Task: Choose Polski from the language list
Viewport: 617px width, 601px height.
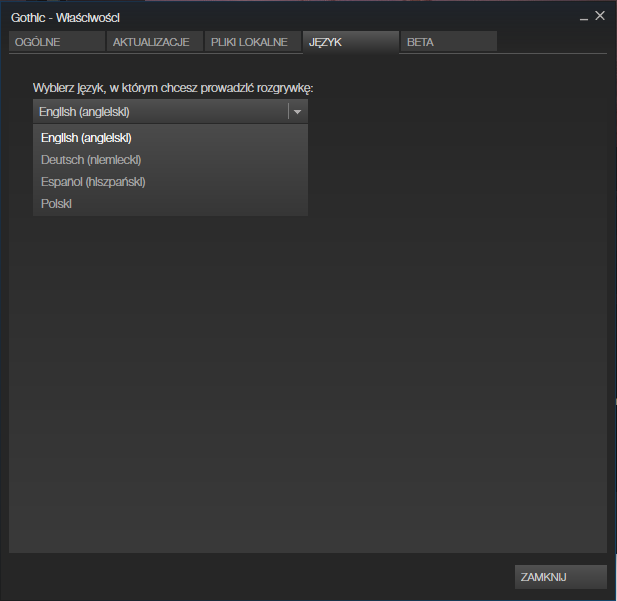Action: coord(170,204)
